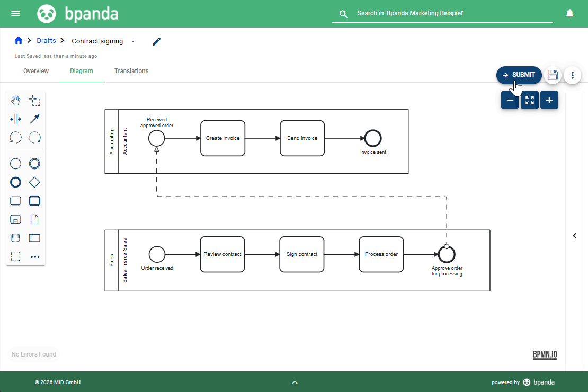Select the Received approved order start event

[156, 138]
